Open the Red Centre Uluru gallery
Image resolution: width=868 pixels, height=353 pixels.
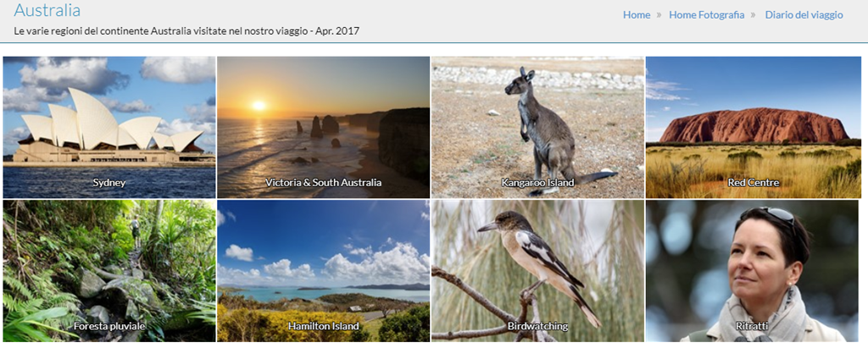coord(753,127)
